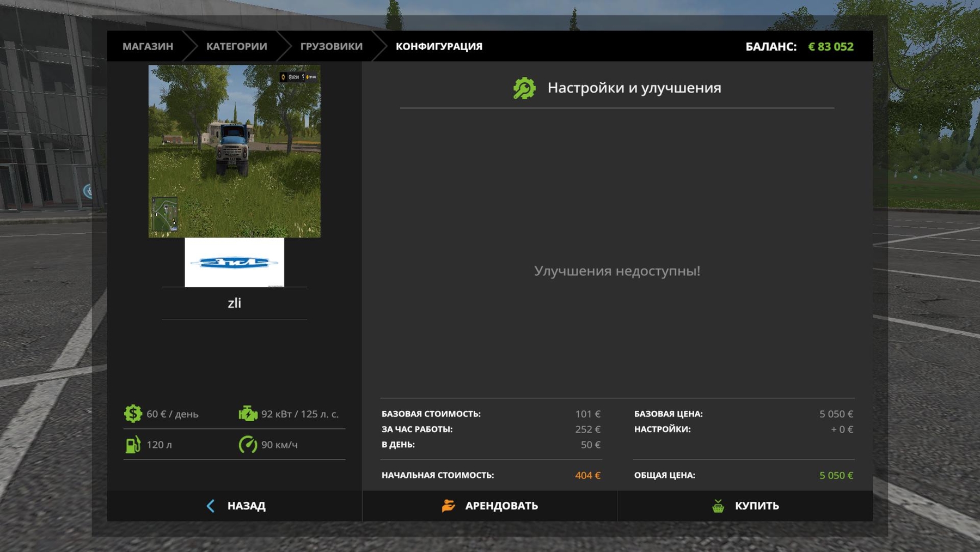Screen dimensions: 980x552
Task: Go to the Магазин breadcrumb
Action: 148,46
